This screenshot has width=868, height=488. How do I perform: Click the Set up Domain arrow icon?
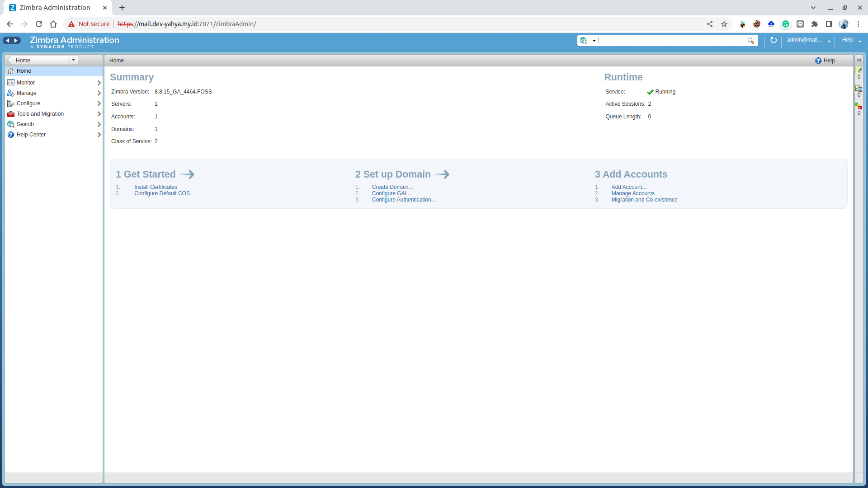(442, 174)
